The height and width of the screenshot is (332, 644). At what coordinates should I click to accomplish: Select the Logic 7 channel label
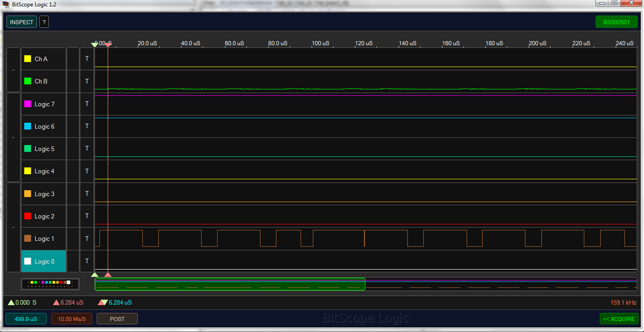[43, 104]
